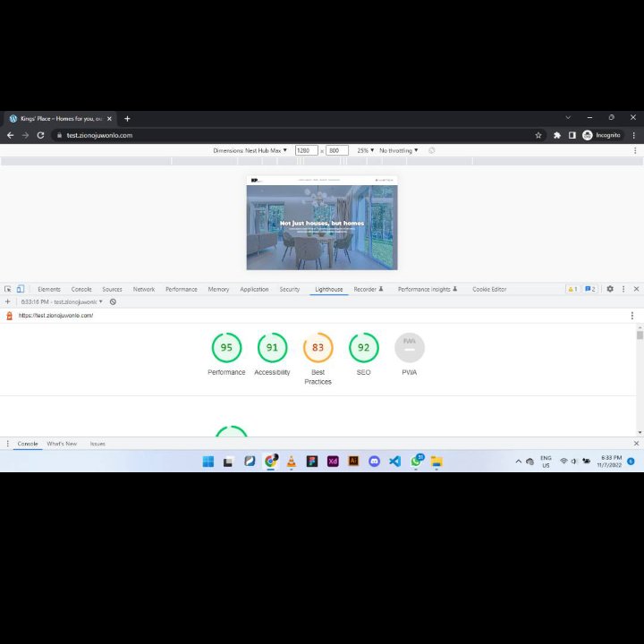Reload the page with refresh icon

tap(40, 135)
